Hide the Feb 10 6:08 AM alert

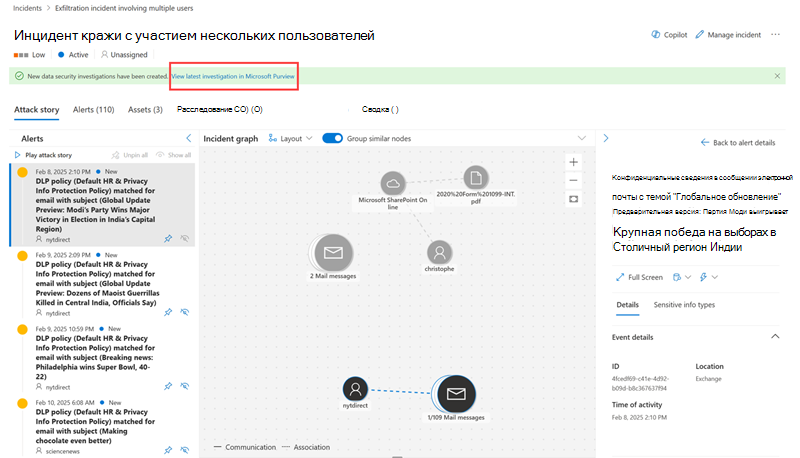pyautogui.click(x=185, y=450)
